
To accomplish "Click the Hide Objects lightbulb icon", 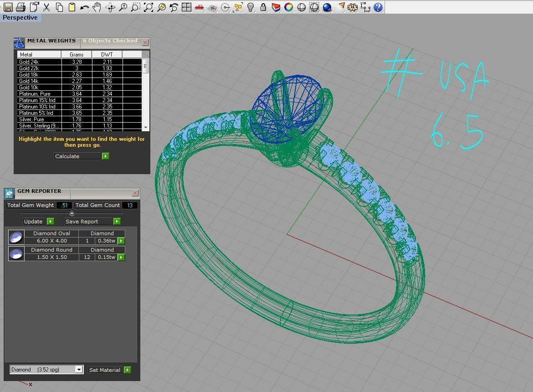I will [251, 7].
